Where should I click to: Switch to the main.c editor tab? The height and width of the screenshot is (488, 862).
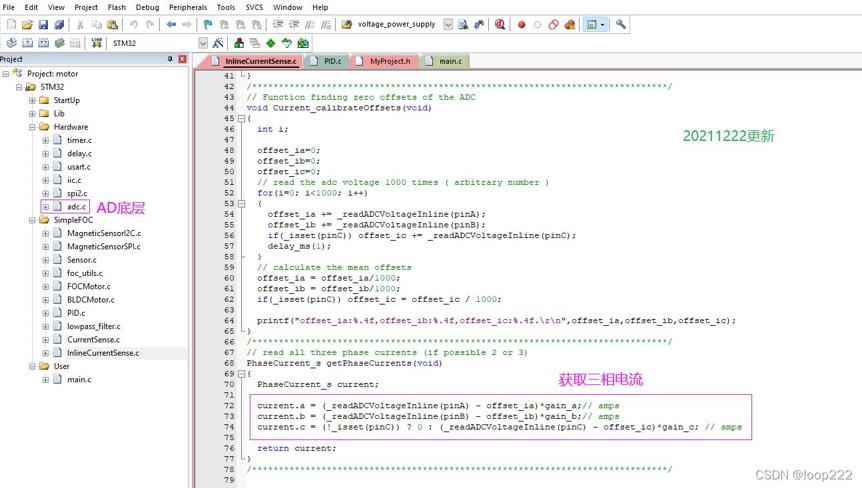click(x=445, y=61)
